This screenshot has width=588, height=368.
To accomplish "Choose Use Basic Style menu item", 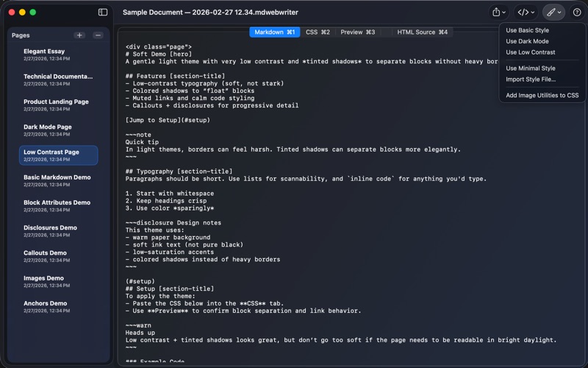I will (527, 30).
